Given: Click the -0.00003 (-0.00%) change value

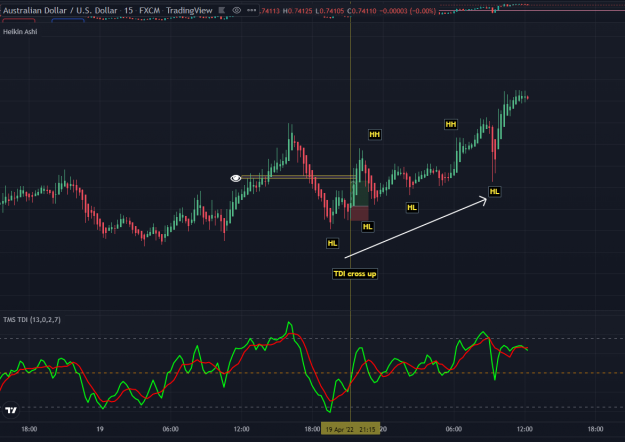Looking at the screenshot, I should pos(407,11).
